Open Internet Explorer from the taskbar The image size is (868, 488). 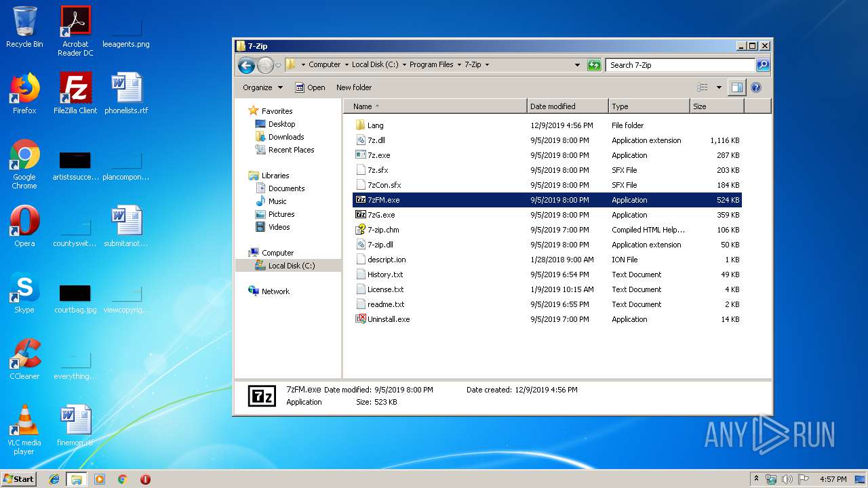point(54,479)
